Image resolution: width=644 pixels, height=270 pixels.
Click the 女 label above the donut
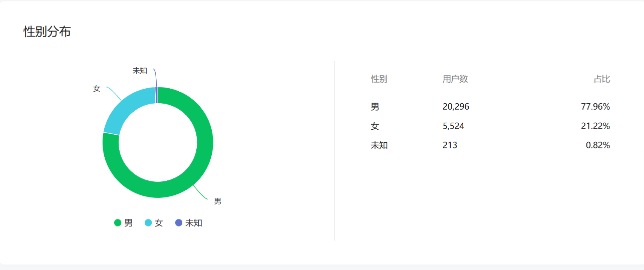tap(97, 89)
